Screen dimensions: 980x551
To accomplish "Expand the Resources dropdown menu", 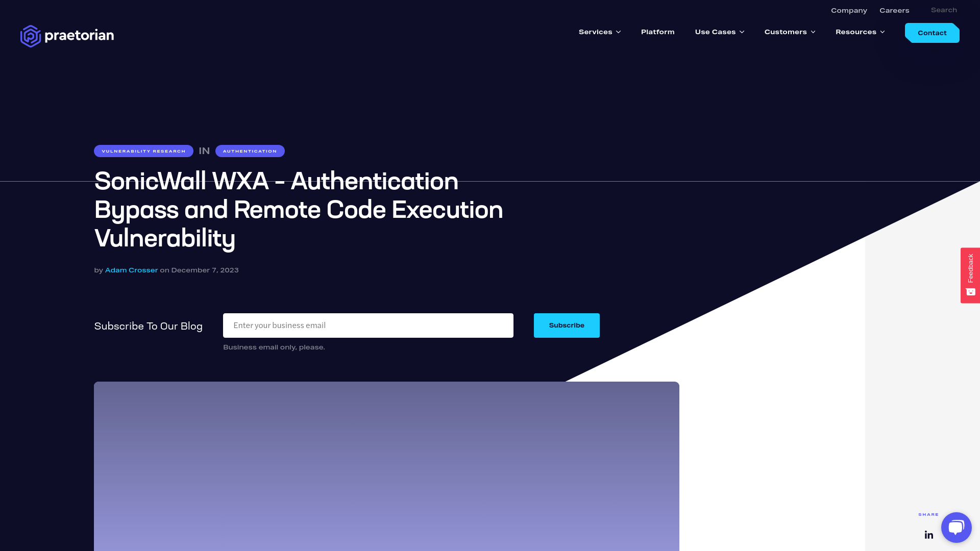I will click(860, 32).
